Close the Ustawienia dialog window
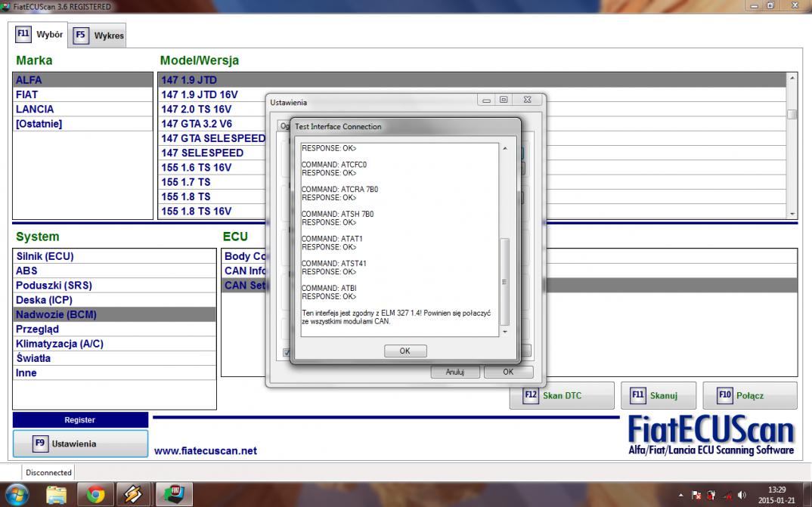The width and height of the screenshot is (812, 507). tap(527, 99)
